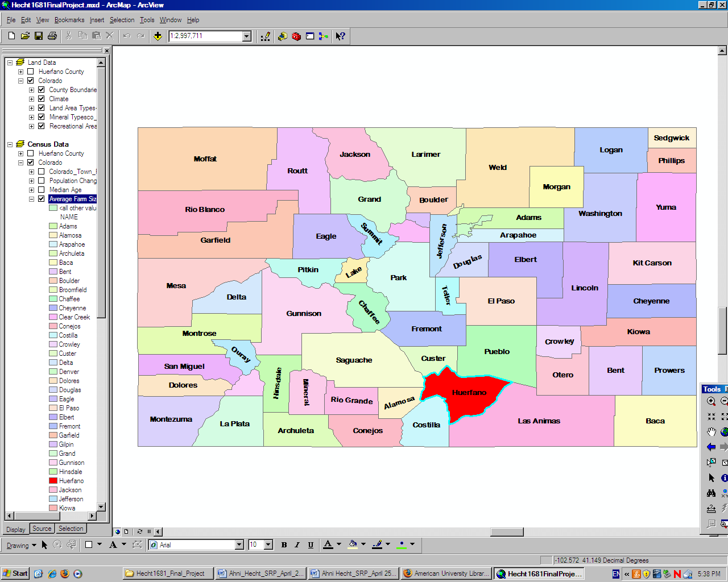Open the map scale dropdown

tap(247, 36)
